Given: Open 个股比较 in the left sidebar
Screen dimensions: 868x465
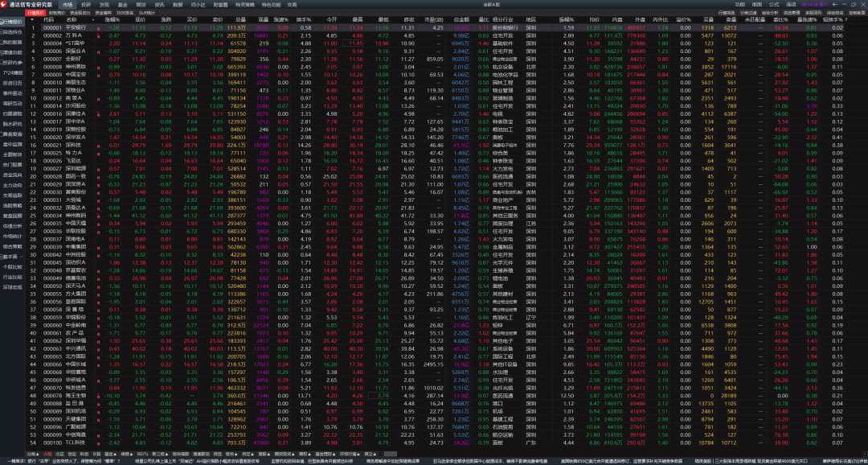Looking at the screenshot, I should coord(12,265).
